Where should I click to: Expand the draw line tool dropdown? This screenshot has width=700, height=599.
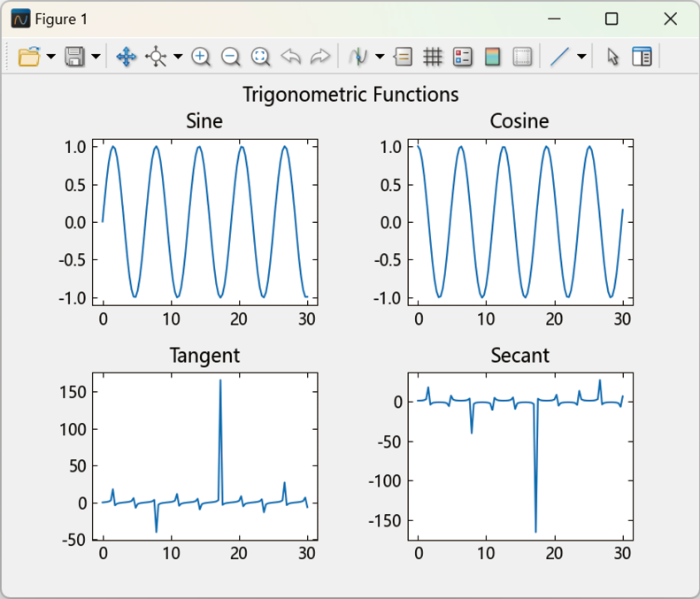click(x=581, y=57)
